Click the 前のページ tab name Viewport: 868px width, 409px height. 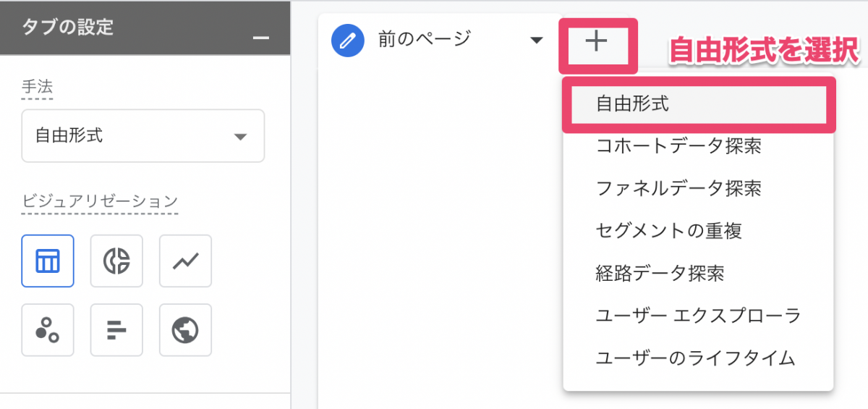[424, 39]
